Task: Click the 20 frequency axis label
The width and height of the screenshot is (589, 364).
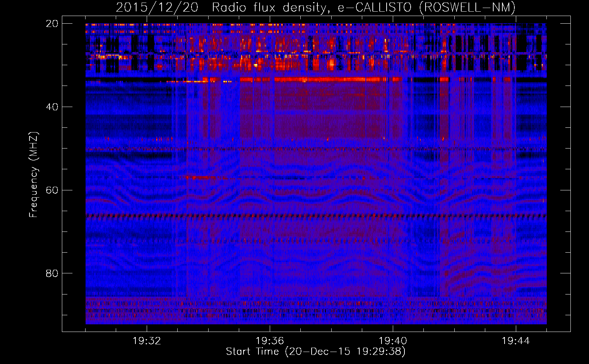Action: [x=52, y=24]
